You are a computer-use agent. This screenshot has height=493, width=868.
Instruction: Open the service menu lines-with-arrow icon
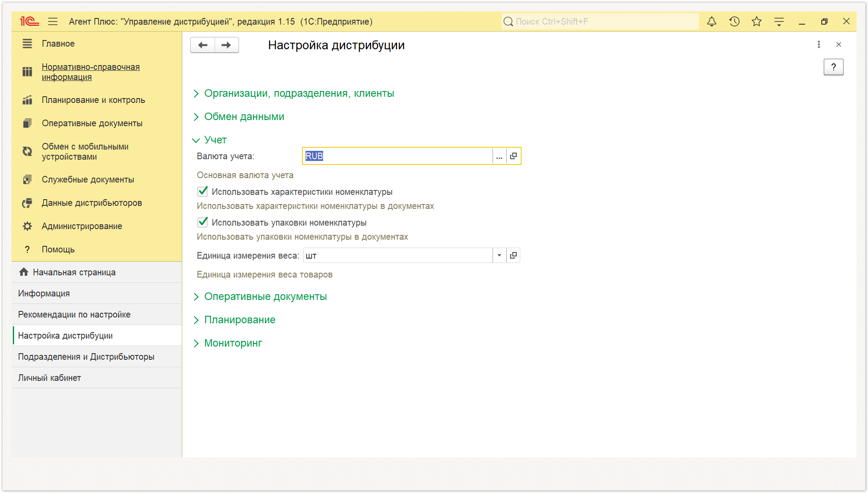tap(779, 21)
